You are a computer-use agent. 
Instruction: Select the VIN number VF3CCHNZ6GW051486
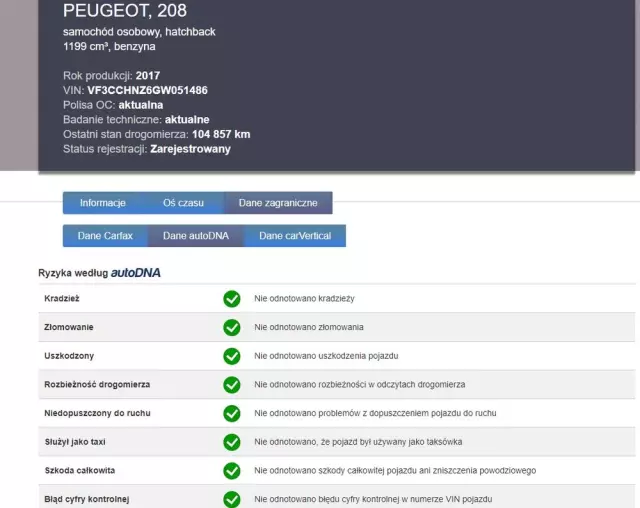coord(147,90)
